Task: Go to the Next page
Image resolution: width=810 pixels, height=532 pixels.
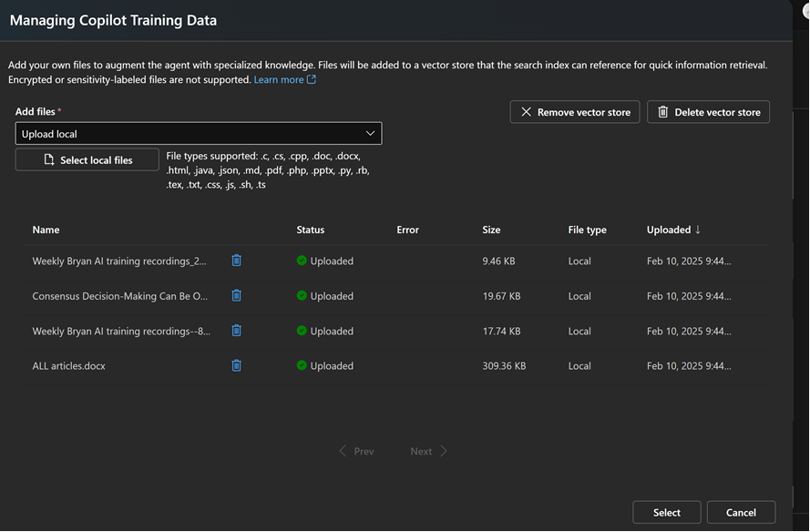Action: (x=428, y=451)
